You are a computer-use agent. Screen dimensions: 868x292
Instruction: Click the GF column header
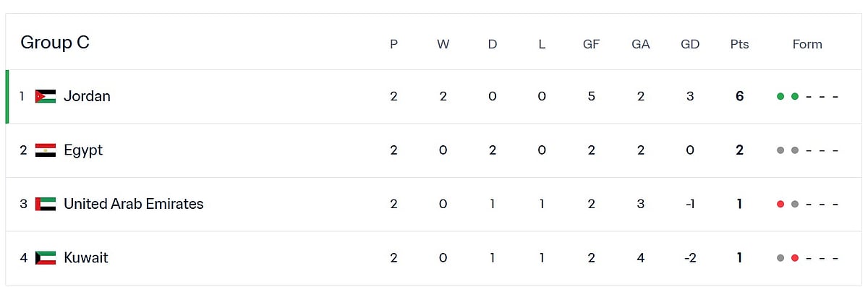pos(591,44)
